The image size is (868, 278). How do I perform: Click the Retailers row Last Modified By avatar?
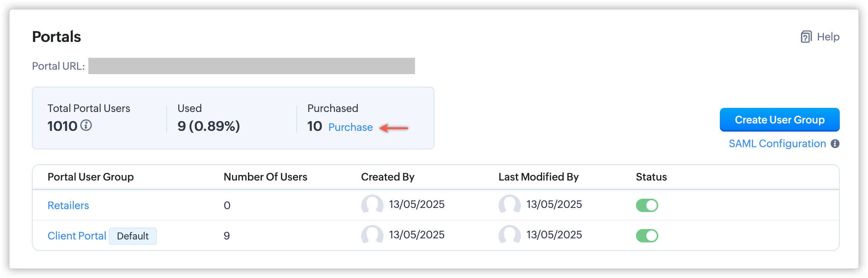pos(509,205)
